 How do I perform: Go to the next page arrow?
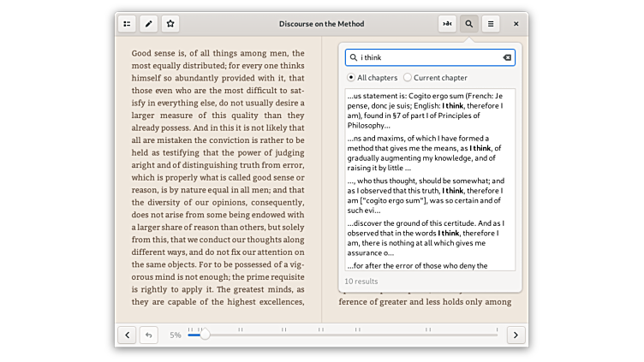click(516, 335)
